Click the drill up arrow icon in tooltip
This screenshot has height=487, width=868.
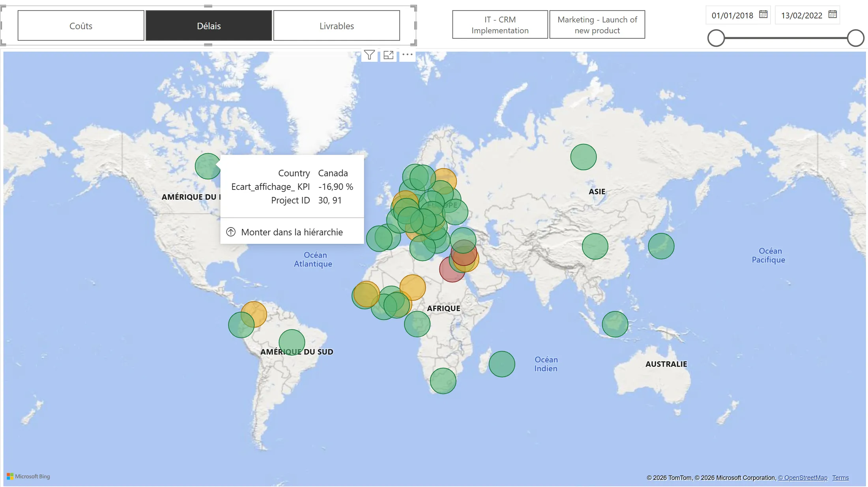(x=231, y=232)
